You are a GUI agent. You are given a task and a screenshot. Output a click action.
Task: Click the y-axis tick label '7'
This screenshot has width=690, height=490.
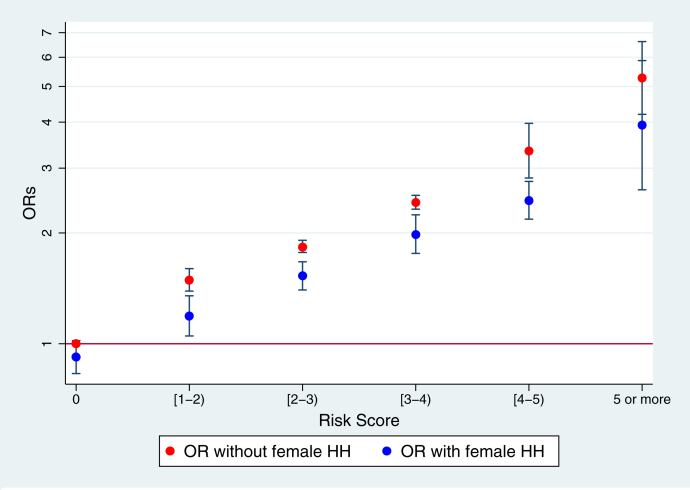tap(47, 32)
